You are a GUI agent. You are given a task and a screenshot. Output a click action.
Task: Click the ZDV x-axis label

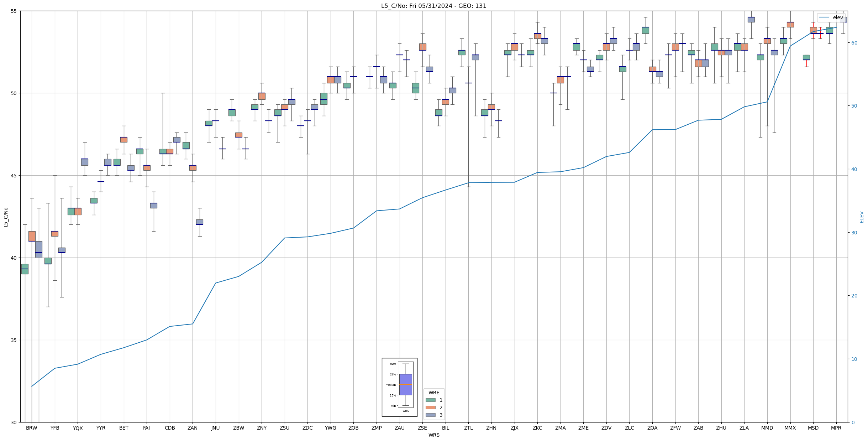coord(606,428)
